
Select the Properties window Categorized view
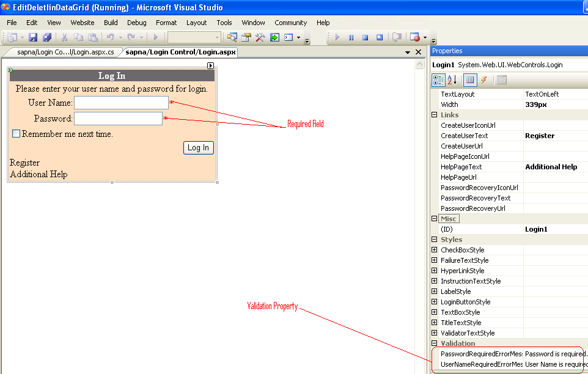(438, 80)
